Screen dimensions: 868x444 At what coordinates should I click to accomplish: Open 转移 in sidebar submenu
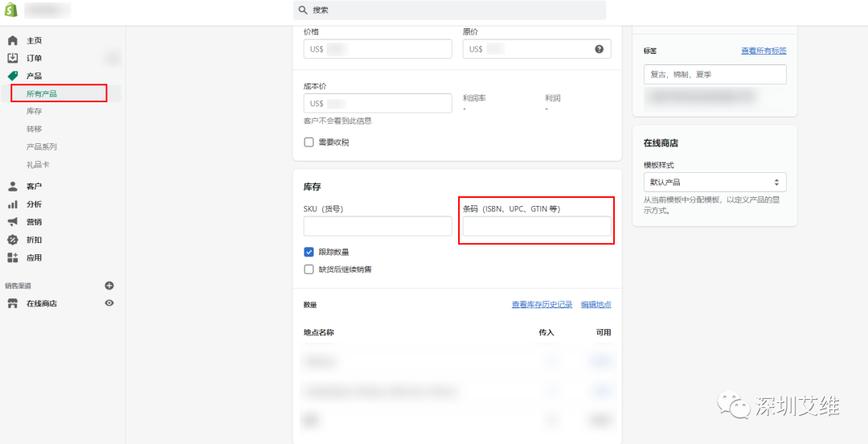35,129
